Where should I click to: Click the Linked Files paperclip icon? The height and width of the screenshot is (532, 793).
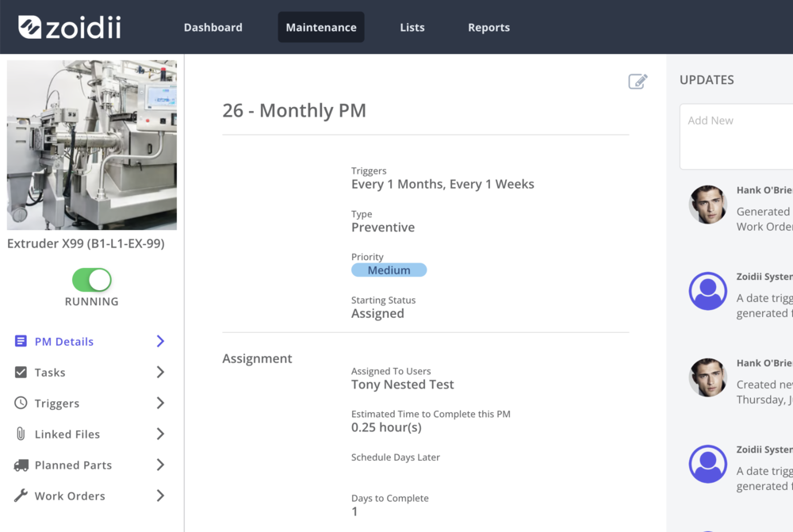coord(21,434)
